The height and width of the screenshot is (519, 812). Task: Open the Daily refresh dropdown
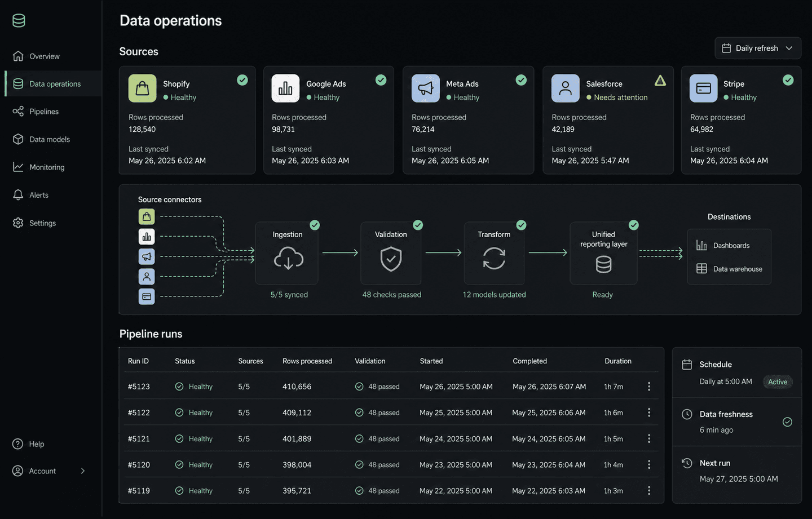757,48
